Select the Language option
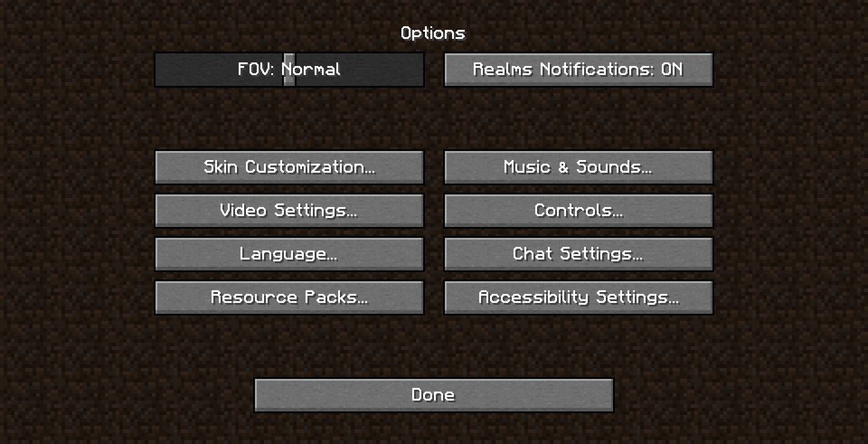Screen dimensions: 868x444 [289, 254]
